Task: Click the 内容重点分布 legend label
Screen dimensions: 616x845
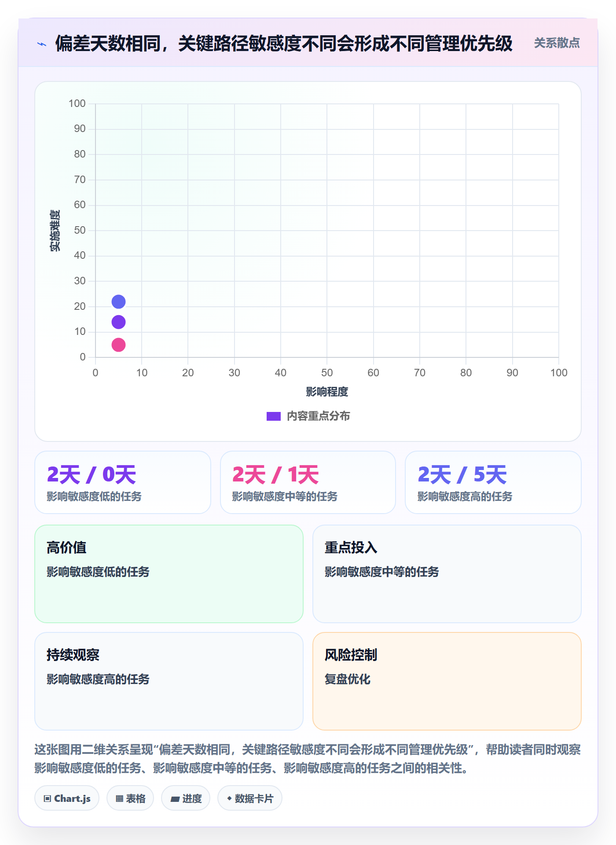Action: point(318,416)
